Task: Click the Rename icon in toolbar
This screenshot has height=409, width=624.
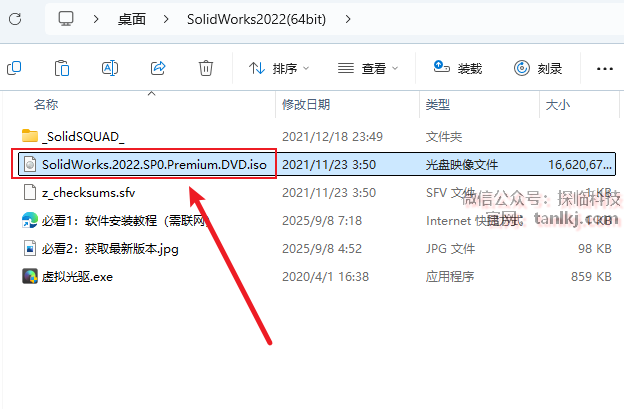Action: click(110, 68)
